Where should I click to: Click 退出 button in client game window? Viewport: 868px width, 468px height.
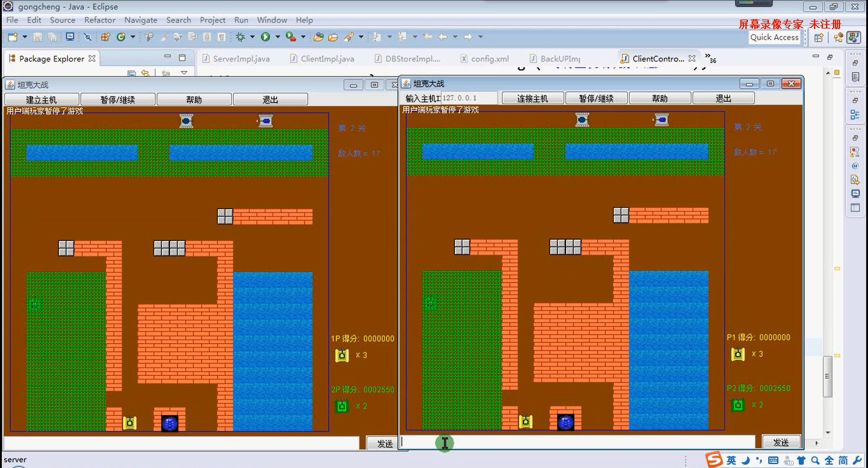723,99
